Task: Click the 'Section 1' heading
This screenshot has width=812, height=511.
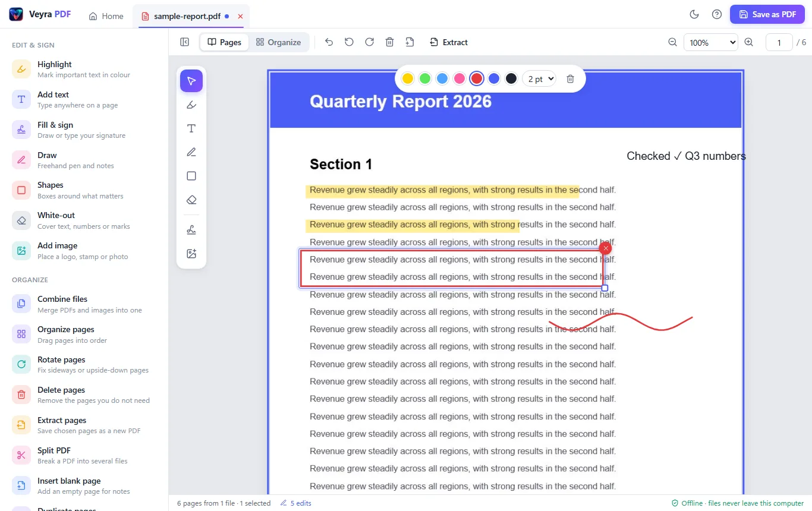Action: pos(341,165)
